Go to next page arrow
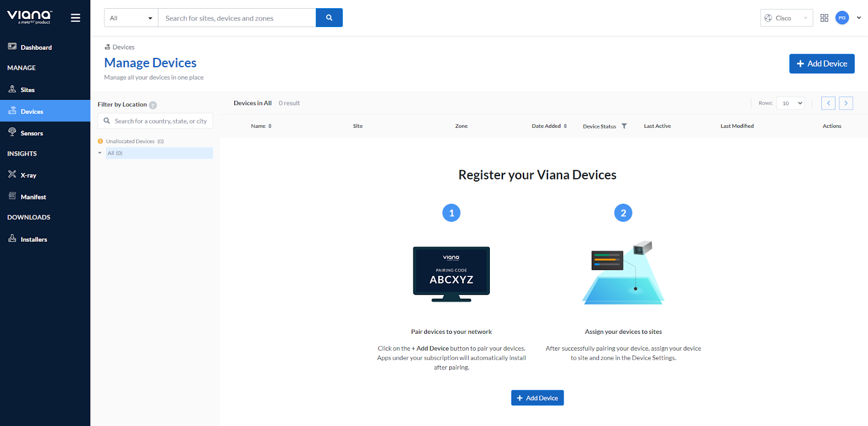 (846, 103)
